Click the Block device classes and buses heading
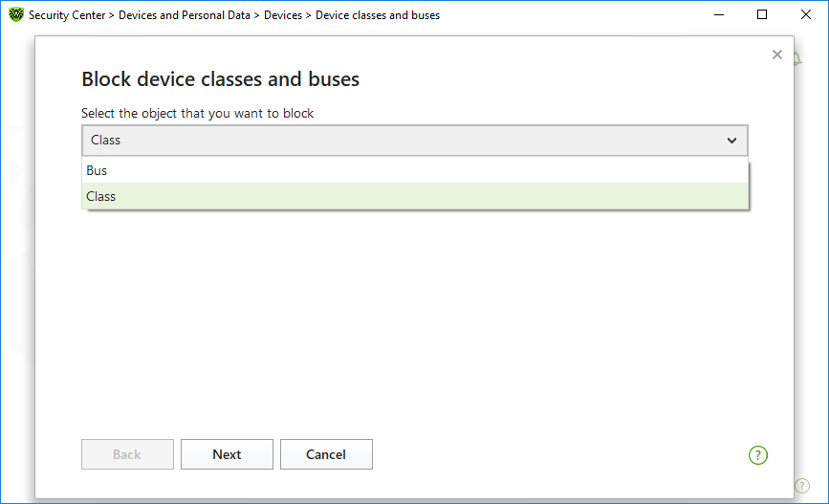Viewport: 829px width, 504px height. [x=221, y=79]
